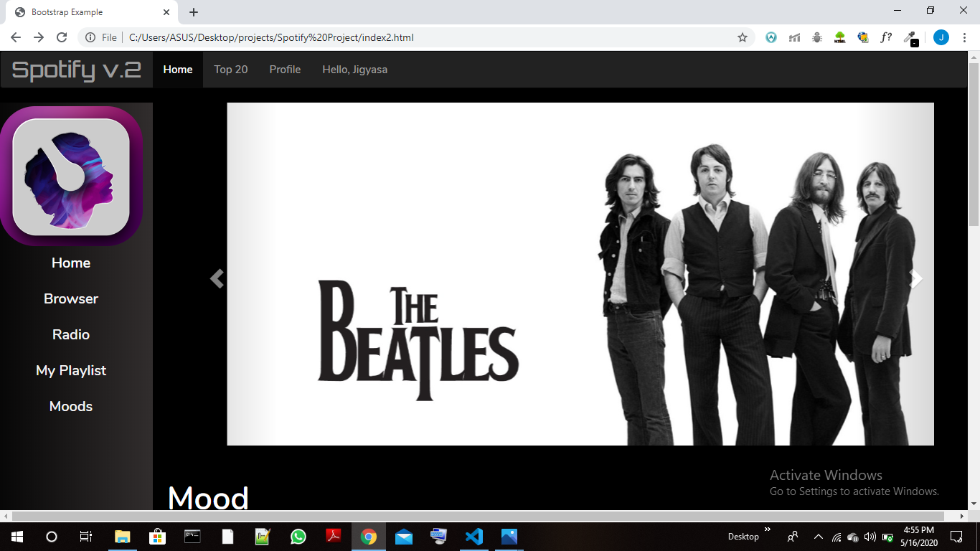
Task: Open Adobe Acrobat Reader from taskbar
Action: (333, 536)
